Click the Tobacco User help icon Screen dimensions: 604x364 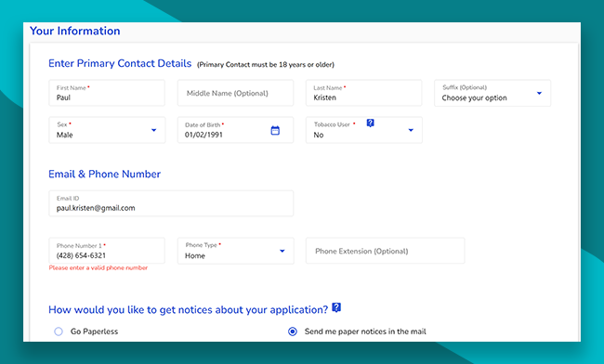(x=370, y=123)
